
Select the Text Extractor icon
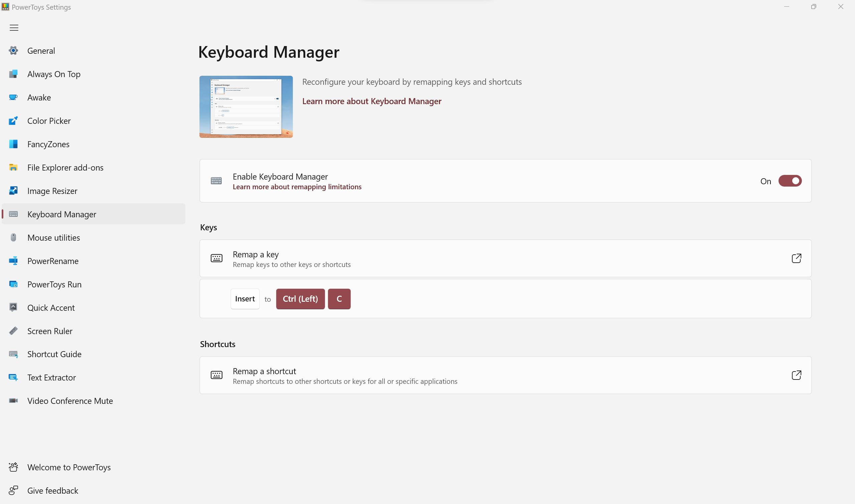tap(13, 377)
